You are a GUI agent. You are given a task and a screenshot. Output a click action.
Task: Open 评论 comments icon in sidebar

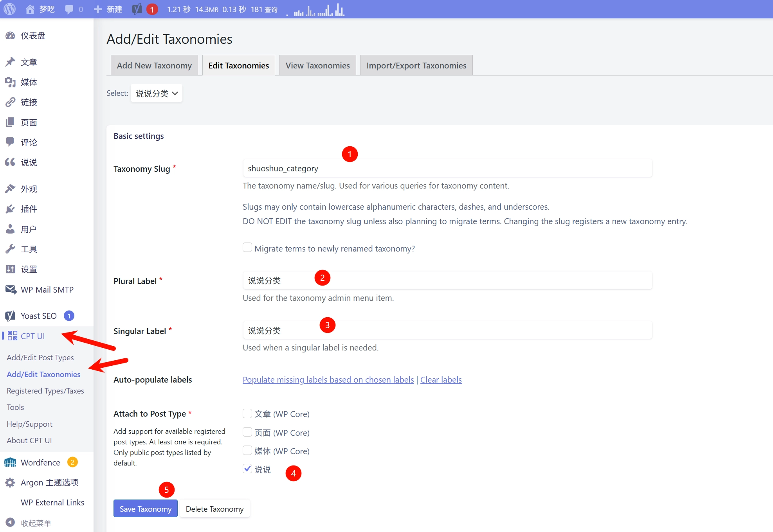click(10, 142)
